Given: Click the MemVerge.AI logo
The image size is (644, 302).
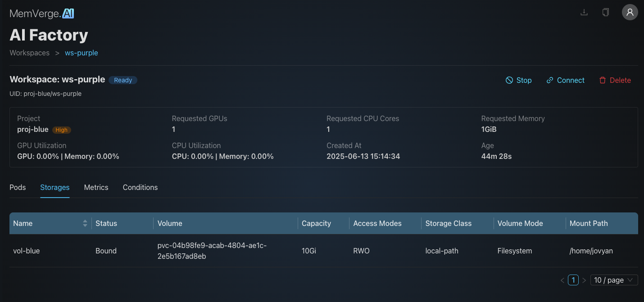Looking at the screenshot, I should (x=42, y=14).
